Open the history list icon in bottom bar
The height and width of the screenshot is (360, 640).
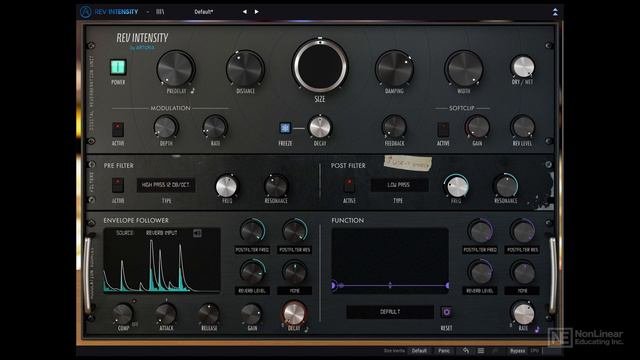481,351
